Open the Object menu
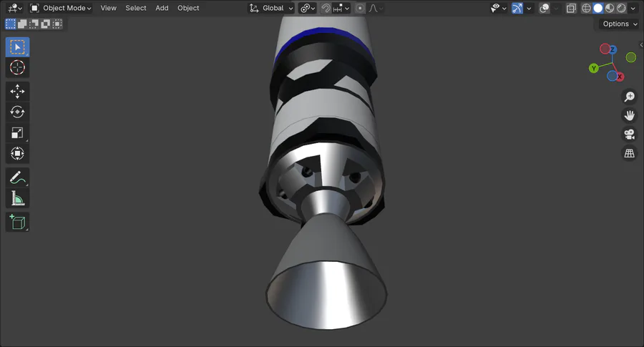Viewport: 644px width, 347px height. [x=188, y=8]
